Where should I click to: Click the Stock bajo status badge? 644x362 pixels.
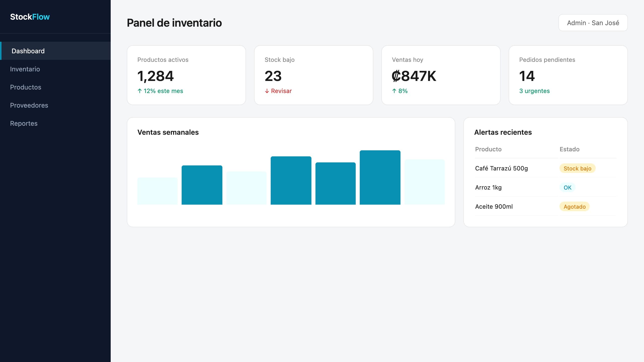tap(577, 168)
